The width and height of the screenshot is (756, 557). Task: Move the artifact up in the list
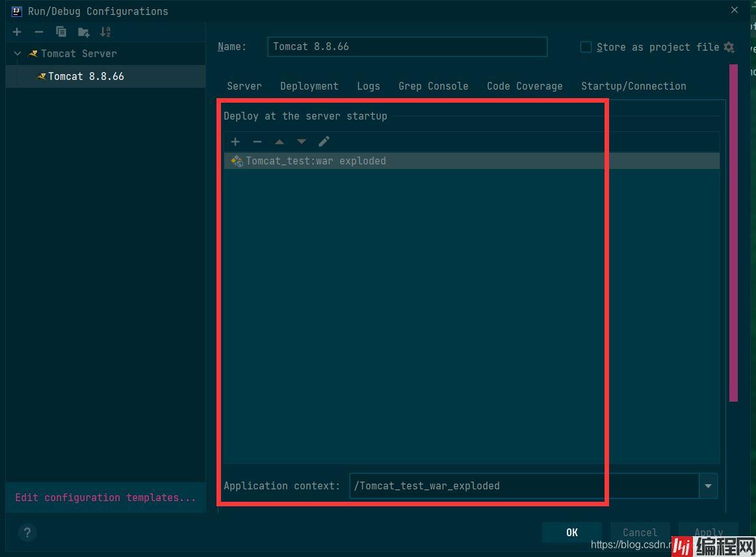tap(280, 142)
